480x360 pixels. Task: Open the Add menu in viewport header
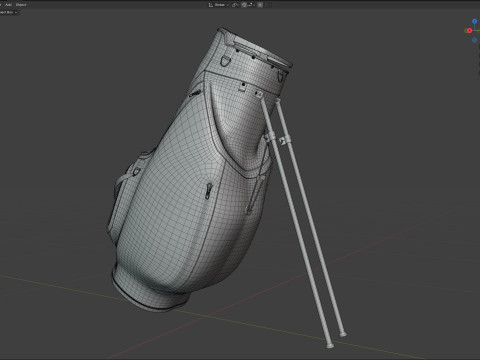(x=8, y=5)
